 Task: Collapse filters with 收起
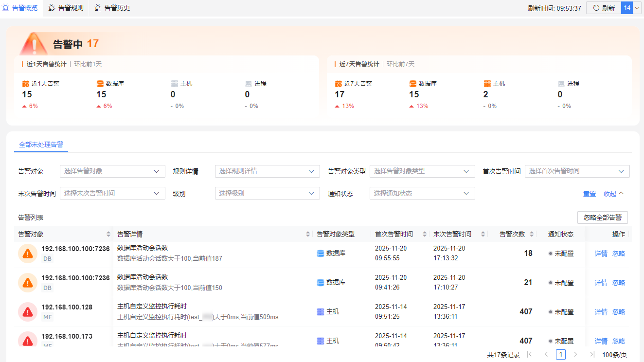pos(613,194)
